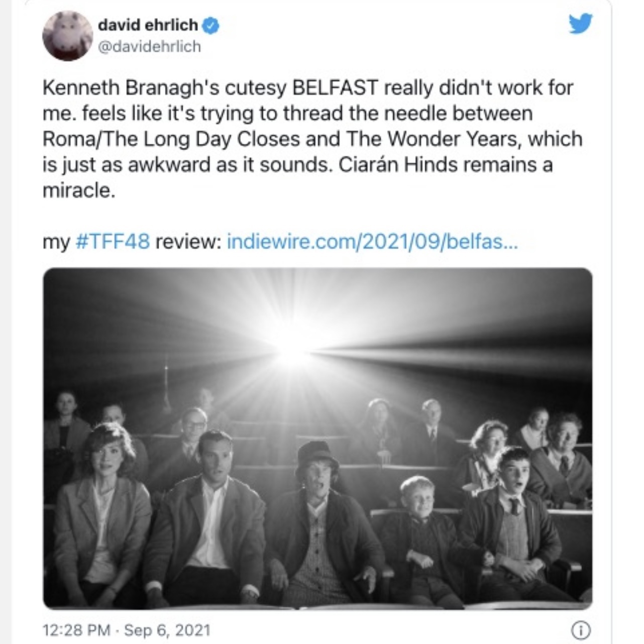The height and width of the screenshot is (644, 644).
Task: Click the display name david ehrlich
Action: tap(148, 24)
